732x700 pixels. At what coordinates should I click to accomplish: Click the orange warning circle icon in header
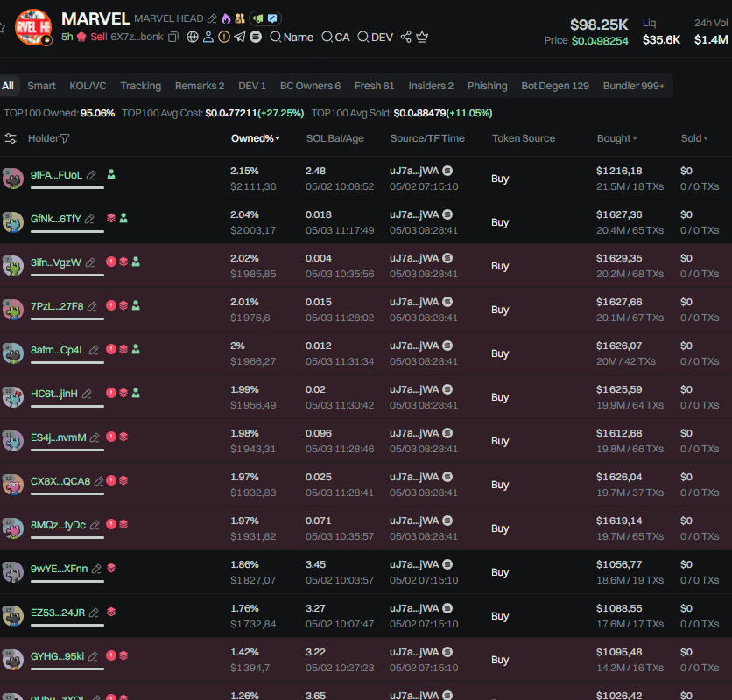point(224,37)
